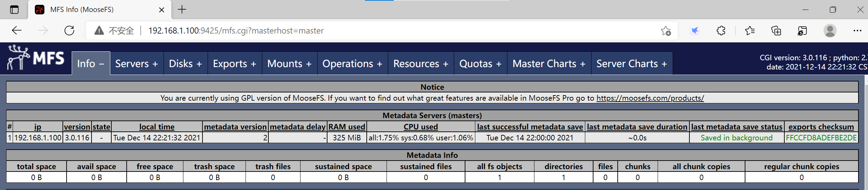Click the 'all fs objects' column header
Screen dimensions: 868x190
[x=500, y=167]
